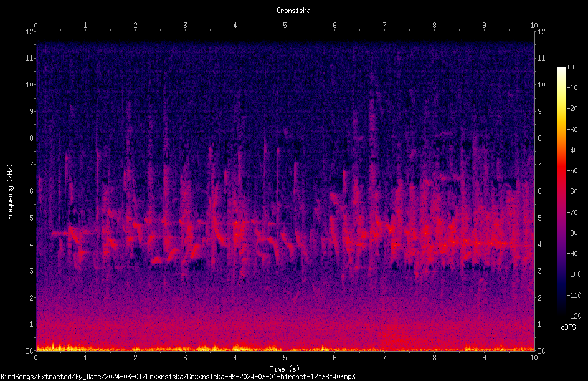The width and height of the screenshot is (588, 381).
Task: Select the 0 second mark on top axis
Action: (x=36, y=26)
